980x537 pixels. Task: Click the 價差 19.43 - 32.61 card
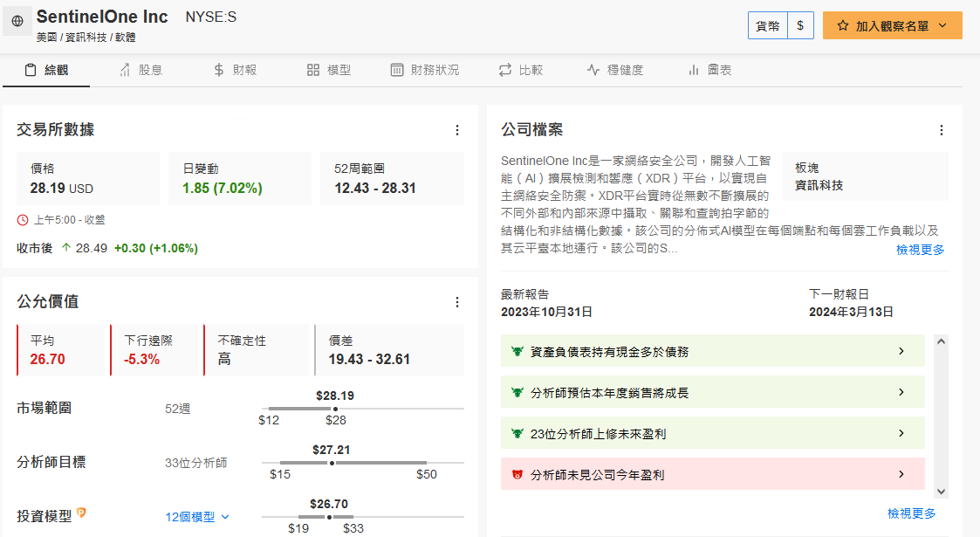(x=389, y=350)
